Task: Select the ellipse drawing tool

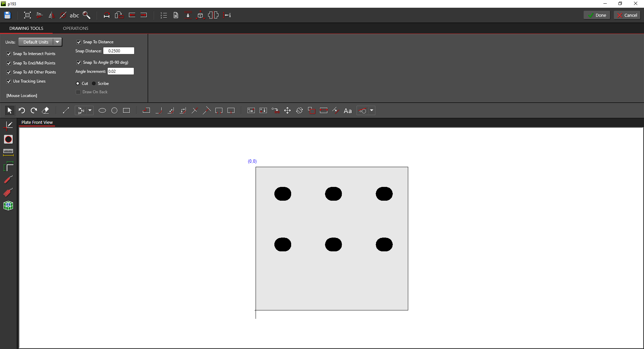Action: 102,110
